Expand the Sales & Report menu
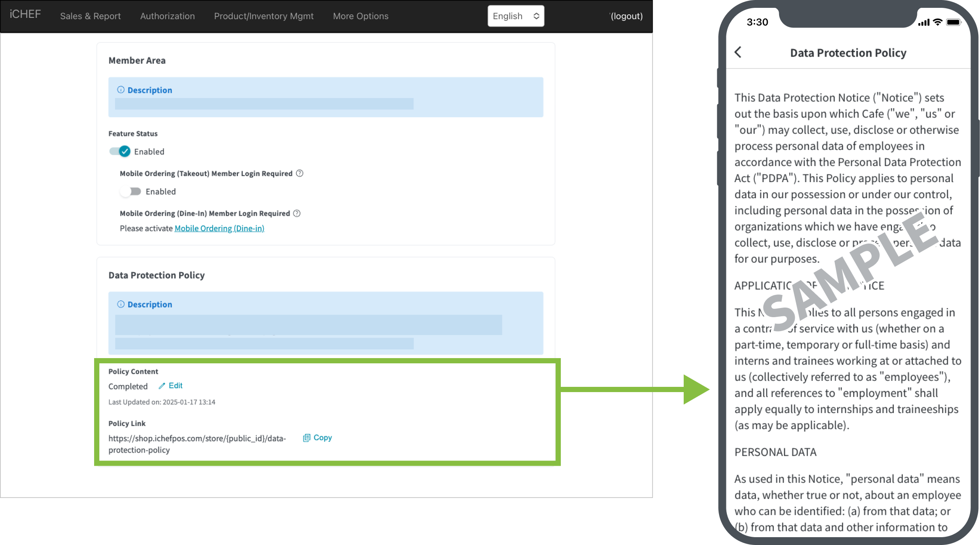 tap(90, 16)
